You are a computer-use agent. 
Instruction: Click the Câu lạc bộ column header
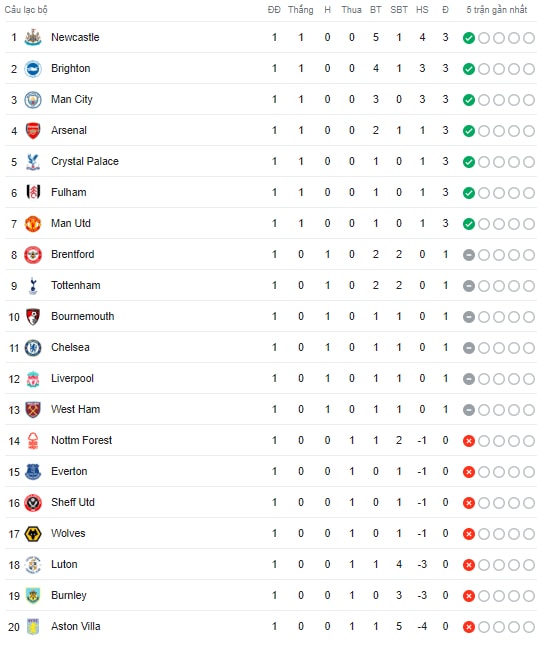click(x=26, y=10)
